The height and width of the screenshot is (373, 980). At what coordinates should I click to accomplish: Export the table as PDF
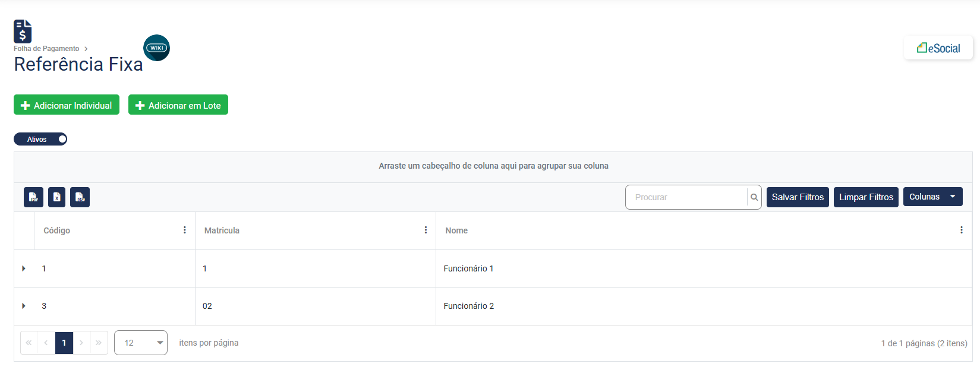pos(33,197)
